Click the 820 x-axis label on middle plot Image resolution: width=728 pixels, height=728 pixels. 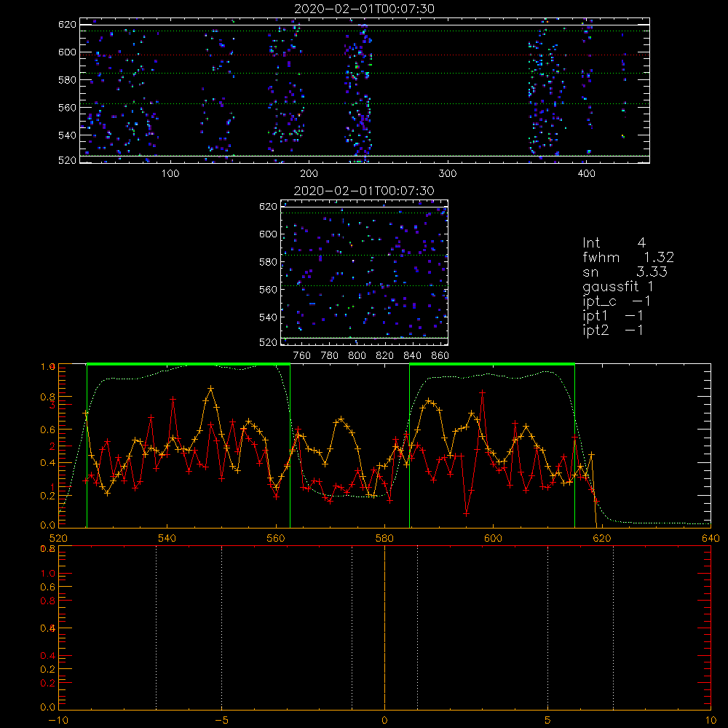click(x=384, y=356)
